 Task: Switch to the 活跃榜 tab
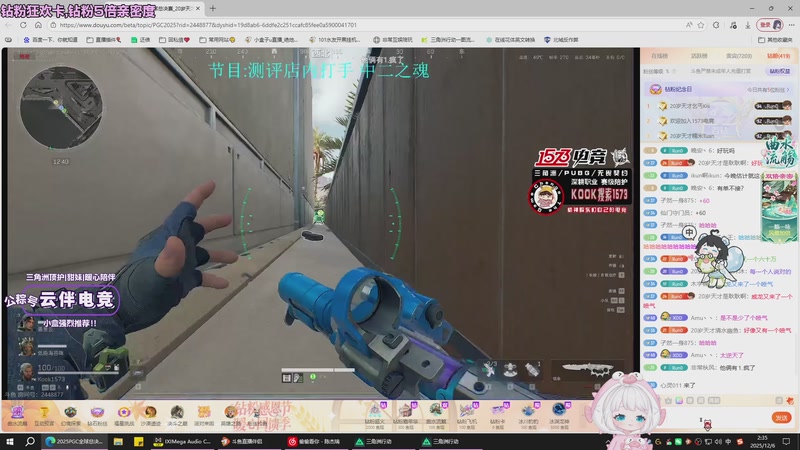[699, 56]
